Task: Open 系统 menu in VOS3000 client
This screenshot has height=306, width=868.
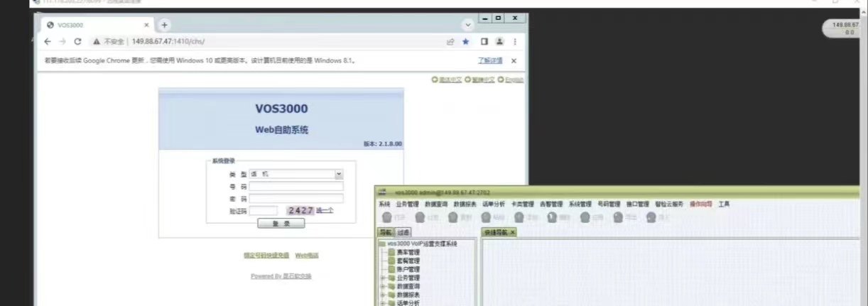Action: click(385, 204)
